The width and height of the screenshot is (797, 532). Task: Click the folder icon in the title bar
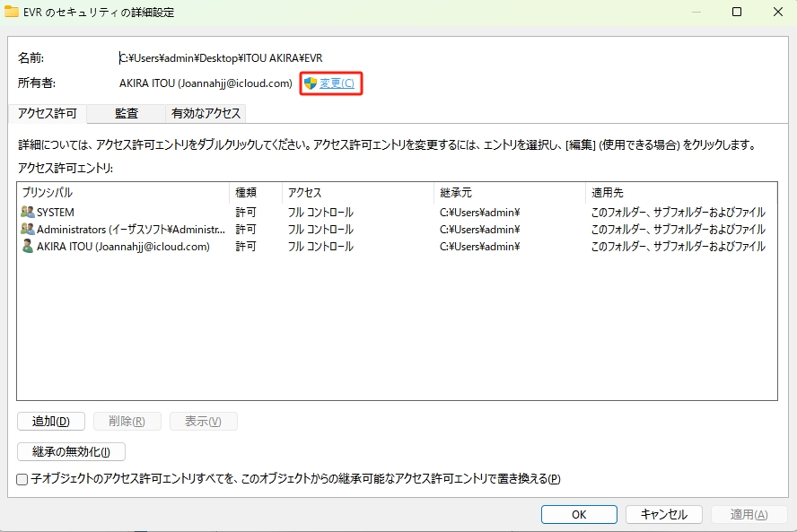(x=12, y=13)
